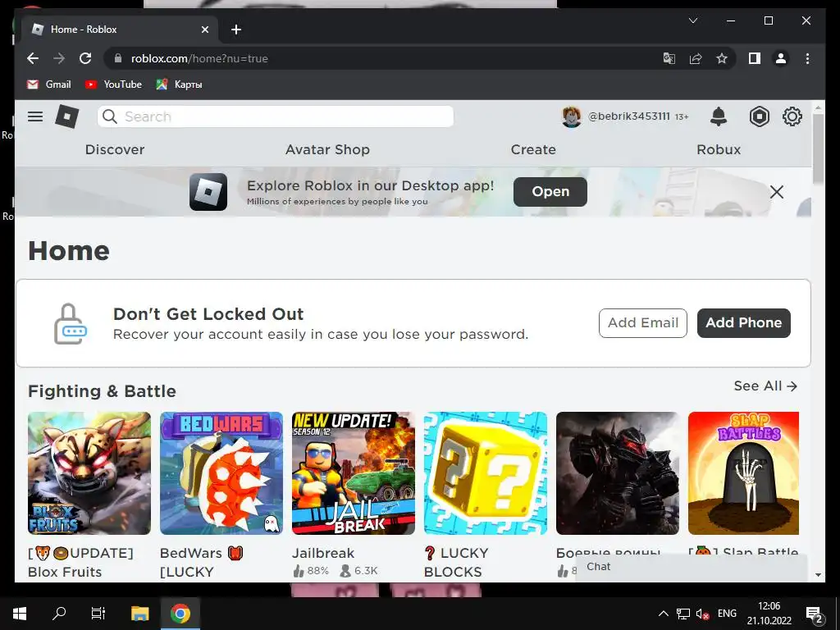Screen dimensions: 840x630
Task: Click the magnifier icon in Roblox search
Action: (109, 116)
